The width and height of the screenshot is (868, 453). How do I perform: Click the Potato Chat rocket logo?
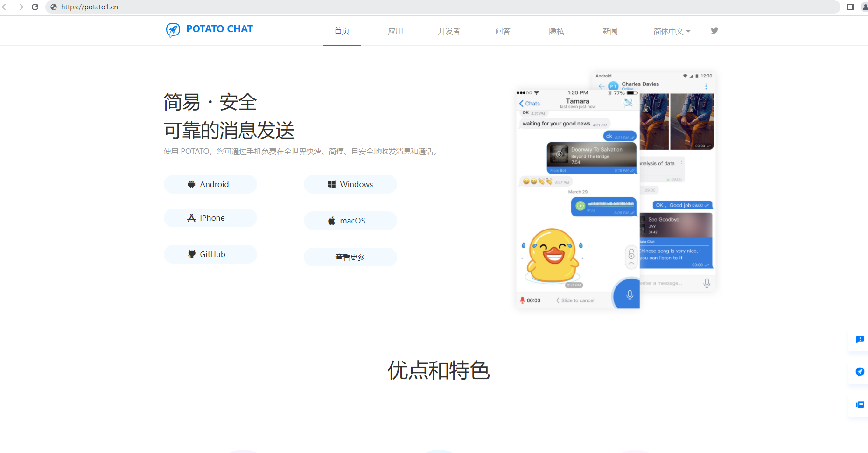173,30
